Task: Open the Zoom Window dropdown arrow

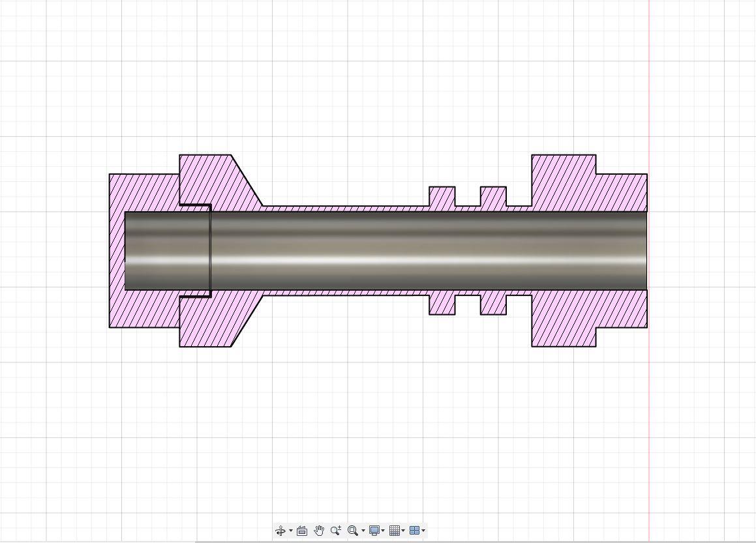Action: pyautogui.click(x=363, y=531)
